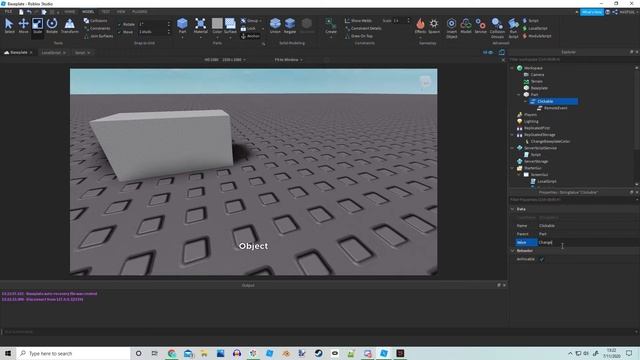Screen dimensions: 640x360
Task: Insert a new Script
Action: pyautogui.click(x=531, y=20)
